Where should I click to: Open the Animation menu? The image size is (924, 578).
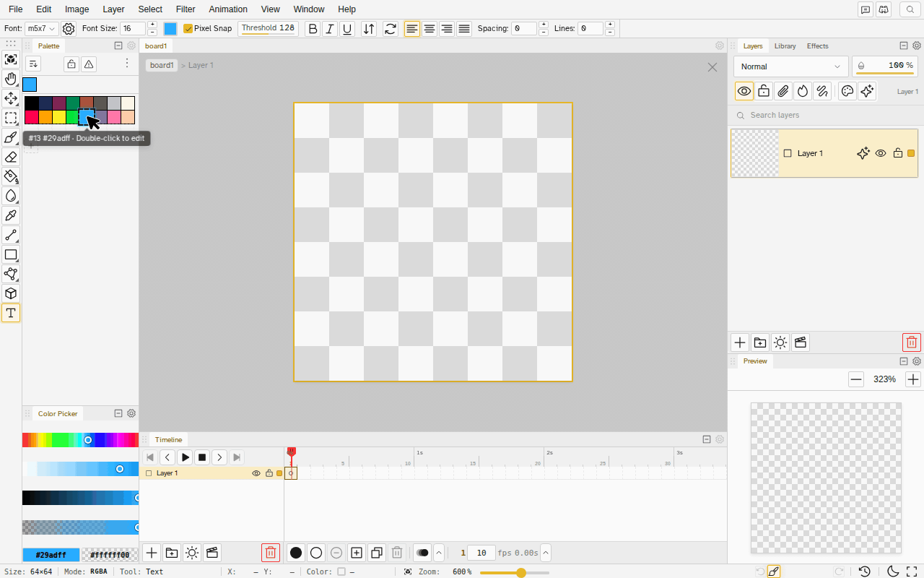tap(228, 9)
